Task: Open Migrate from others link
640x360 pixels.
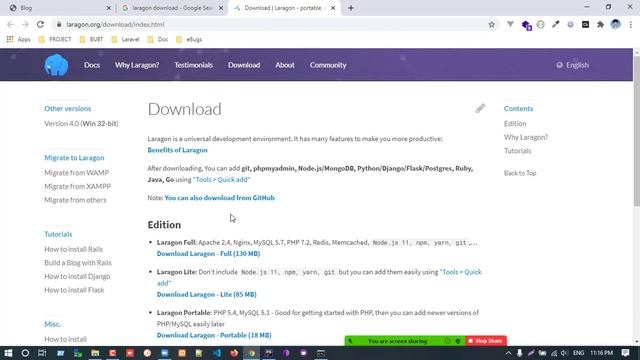Action: click(75, 200)
